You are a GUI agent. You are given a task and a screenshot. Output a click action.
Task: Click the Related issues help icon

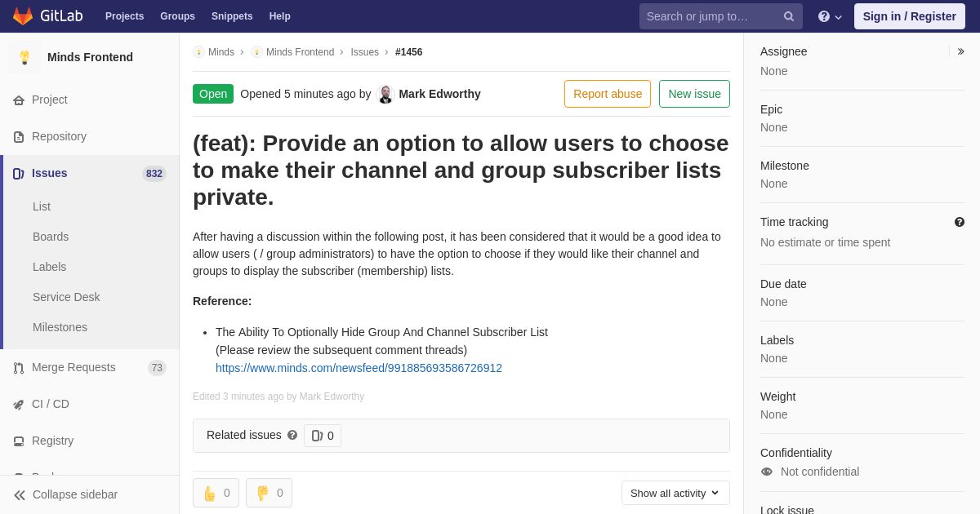(292, 436)
